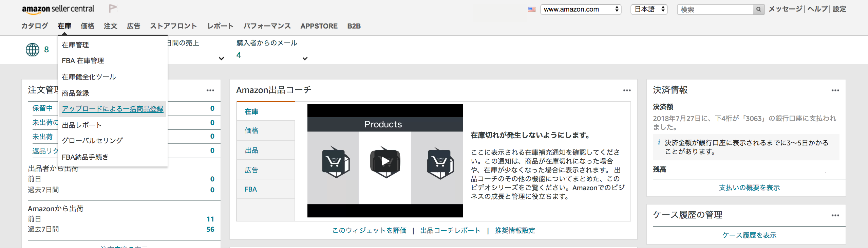868x248 pixels.
Task: Open the レポート menu
Action: (x=221, y=26)
